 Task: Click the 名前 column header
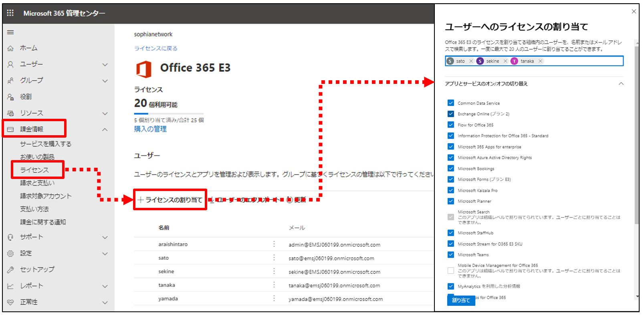(164, 228)
